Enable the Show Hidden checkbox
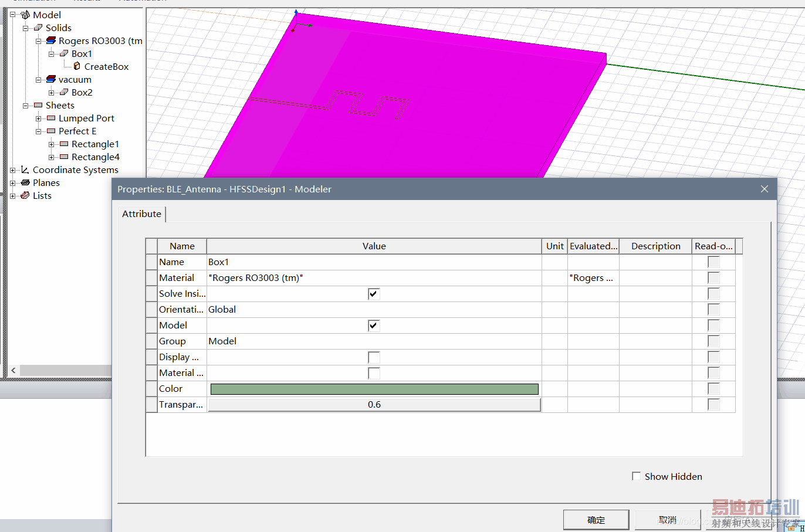805x532 pixels. pos(636,476)
